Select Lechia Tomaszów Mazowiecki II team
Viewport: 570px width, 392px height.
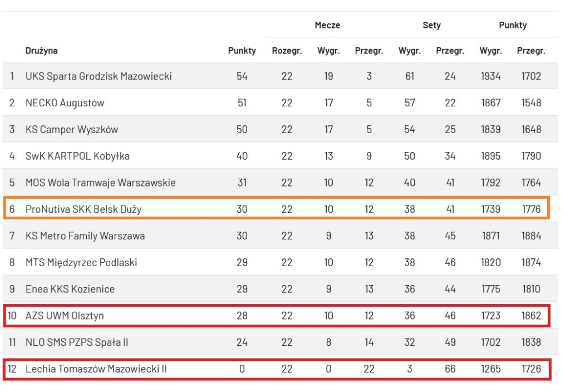pos(96,369)
